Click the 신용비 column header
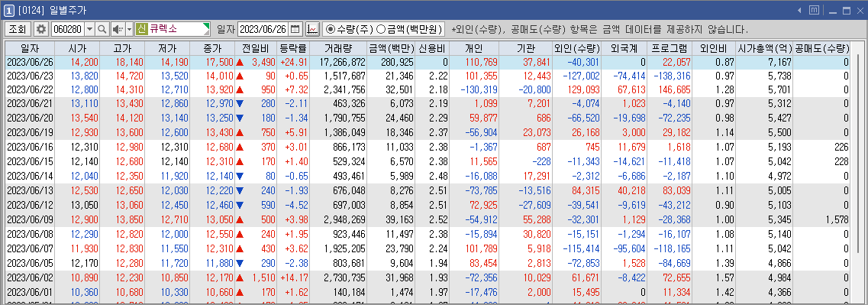The width and height of the screenshot is (868, 305). (x=432, y=48)
